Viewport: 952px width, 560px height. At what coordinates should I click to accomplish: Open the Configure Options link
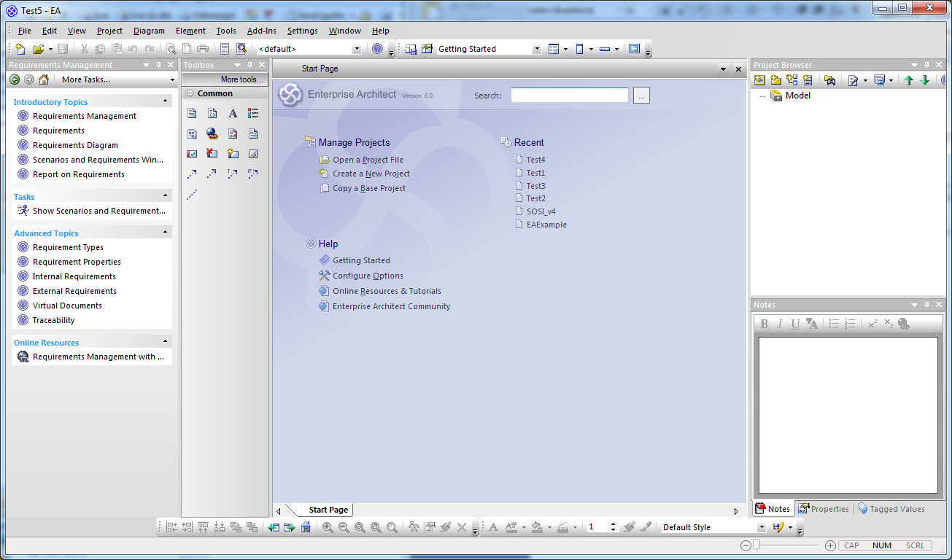coord(368,276)
